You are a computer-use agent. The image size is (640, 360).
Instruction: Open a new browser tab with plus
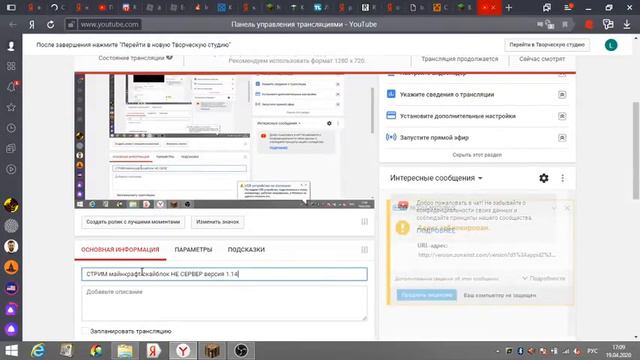tap(509, 8)
